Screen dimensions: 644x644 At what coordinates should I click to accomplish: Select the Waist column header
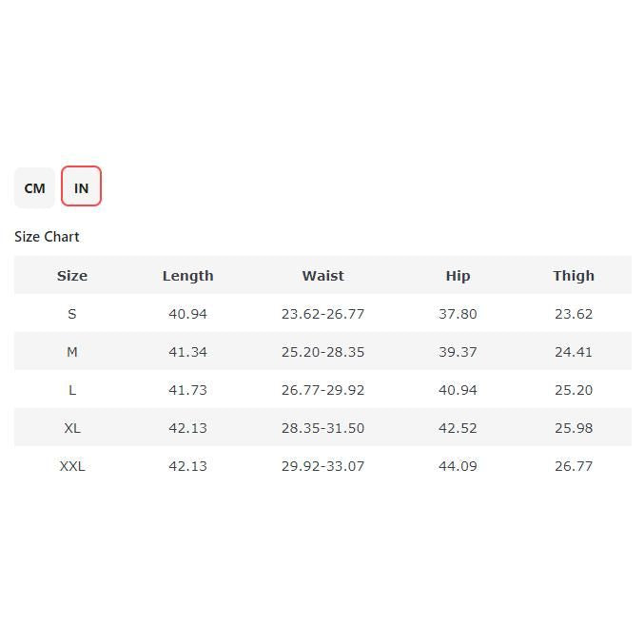322,276
